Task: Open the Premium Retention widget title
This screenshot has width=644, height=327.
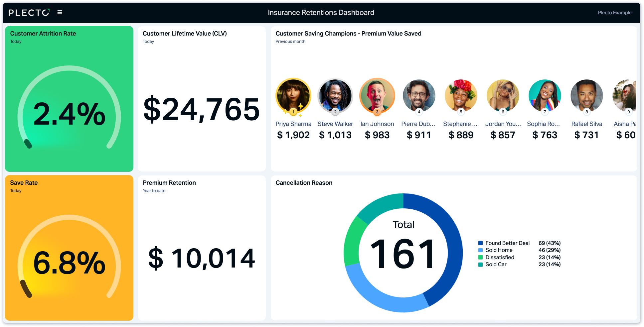Action: click(x=169, y=183)
